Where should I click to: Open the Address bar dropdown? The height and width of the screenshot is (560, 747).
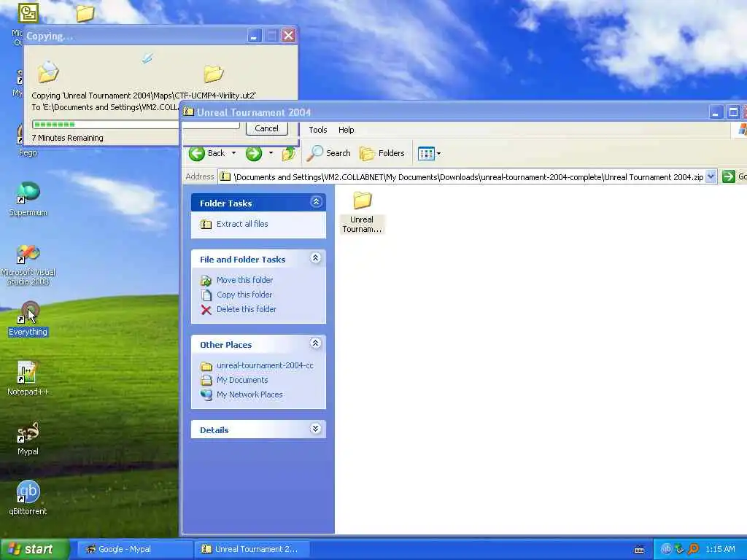pos(711,176)
